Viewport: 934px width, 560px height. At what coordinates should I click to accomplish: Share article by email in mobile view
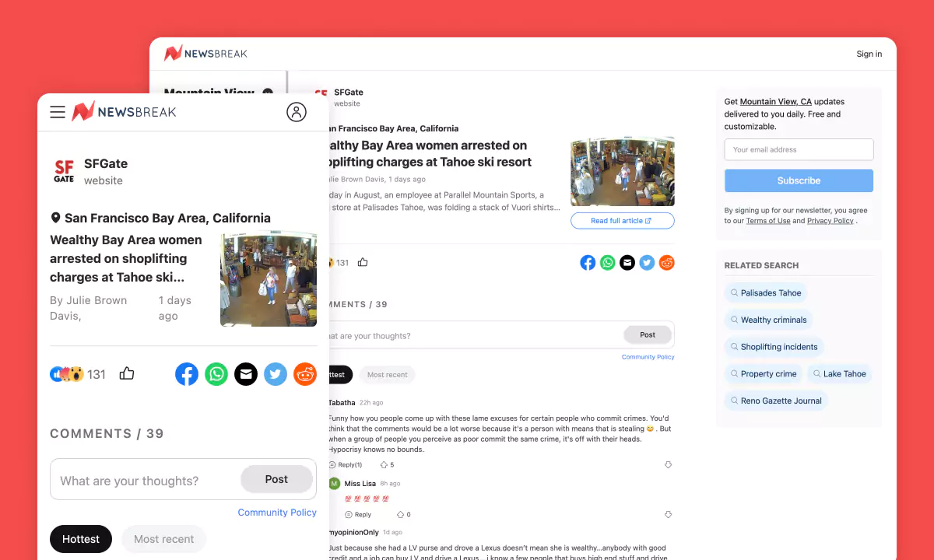pyautogui.click(x=246, y=374)
